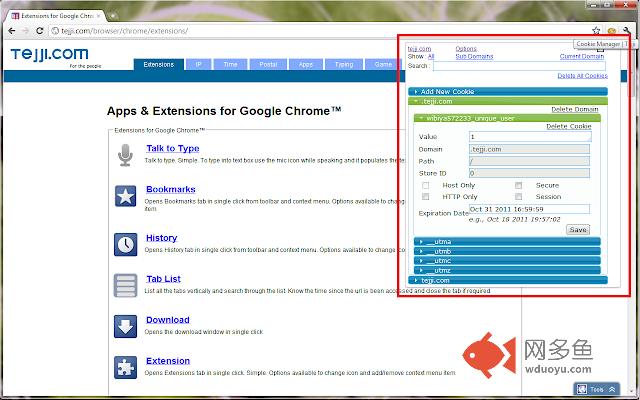Screen dimensions: 640x400
Task: Open the Download extension link
Action: pyautogui.click(x=168, y=320)
